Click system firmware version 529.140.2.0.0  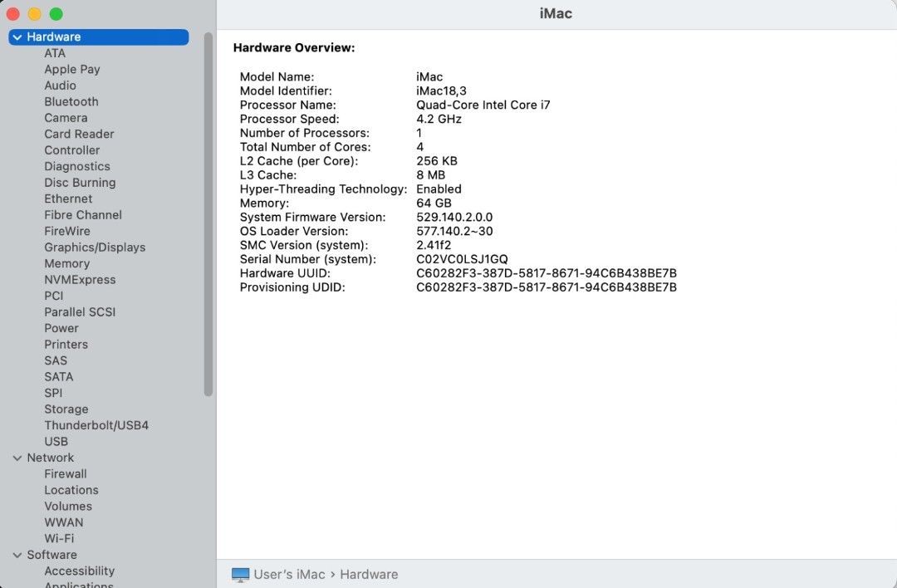click(454, 218)
